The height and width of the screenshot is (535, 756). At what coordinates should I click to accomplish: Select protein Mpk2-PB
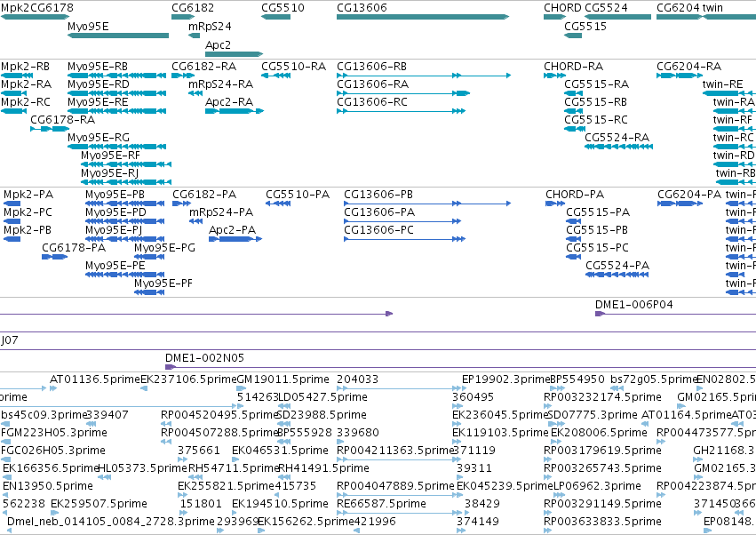pyautogui.click(x=12, y=239)
